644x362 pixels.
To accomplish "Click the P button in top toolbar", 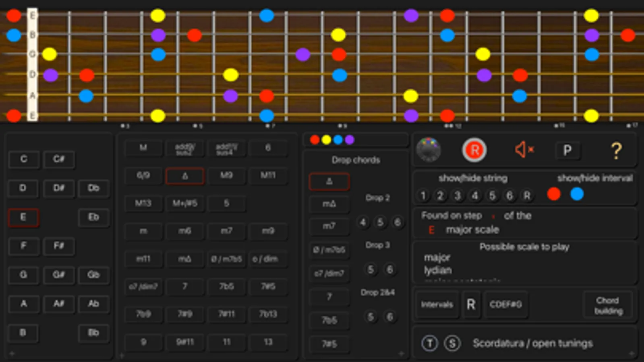I will 567,150.
